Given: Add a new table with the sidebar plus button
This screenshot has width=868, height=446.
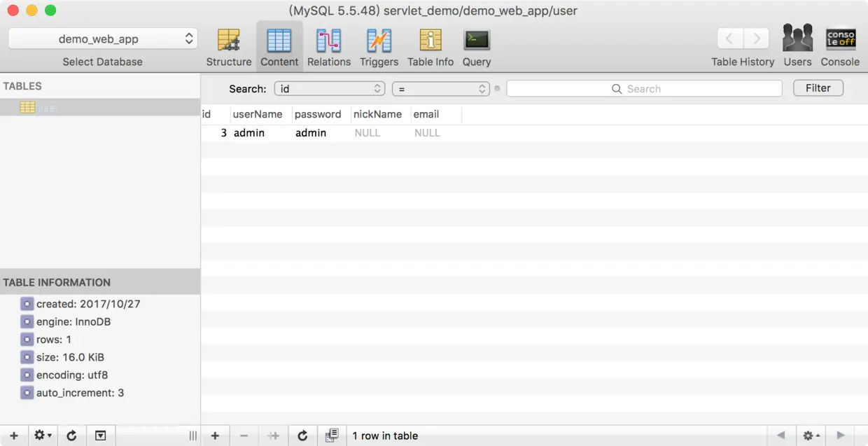Looking at the screenshot, I should [14, 435].
